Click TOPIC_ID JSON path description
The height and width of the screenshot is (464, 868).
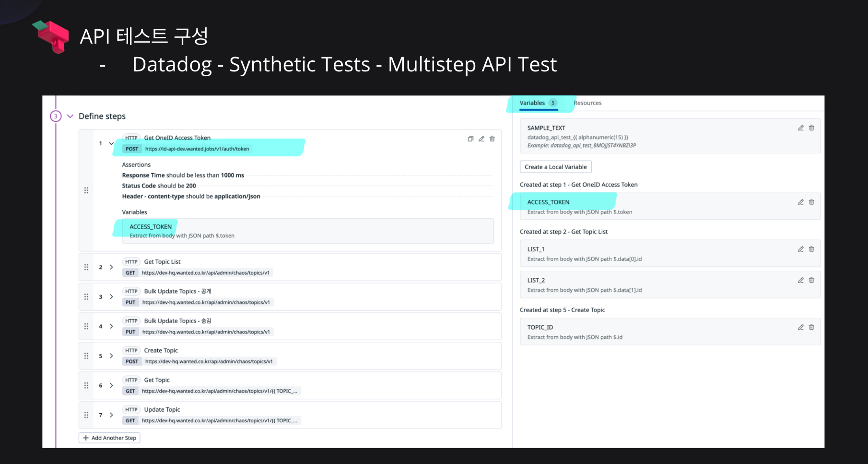(x=575, y=337)
